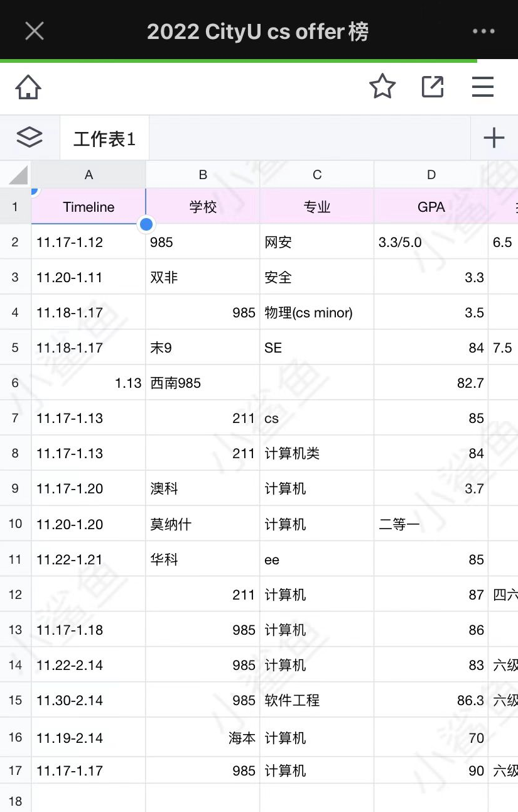The height and width of the screenshot is (812, 518).
Task: Open the sheet layers list icon
Action: [x=30, y=138]
